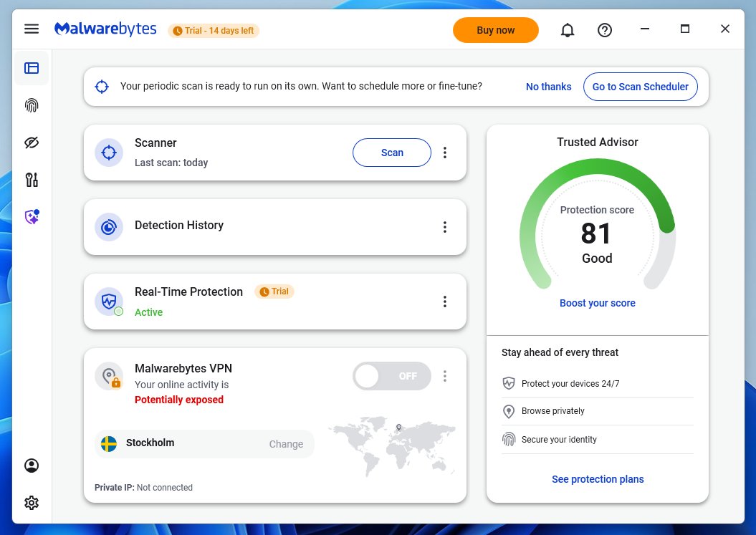Open the Scanner three-dot options menu

click(445, 153)
